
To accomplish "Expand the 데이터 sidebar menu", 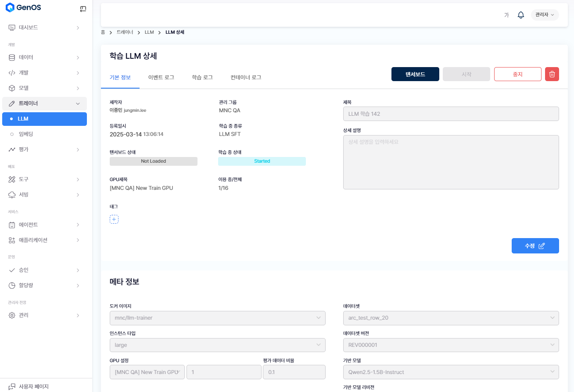I will (x=44, y=57).
